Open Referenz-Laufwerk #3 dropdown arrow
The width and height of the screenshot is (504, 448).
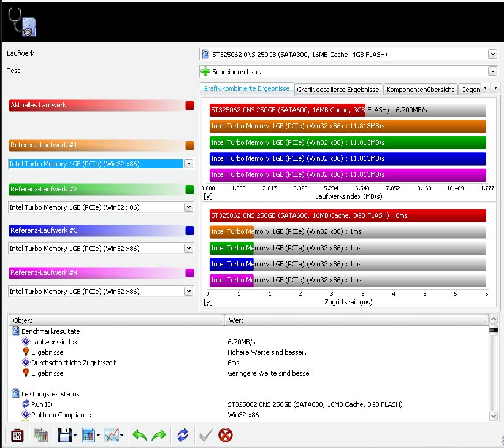[x=189, y=249]
